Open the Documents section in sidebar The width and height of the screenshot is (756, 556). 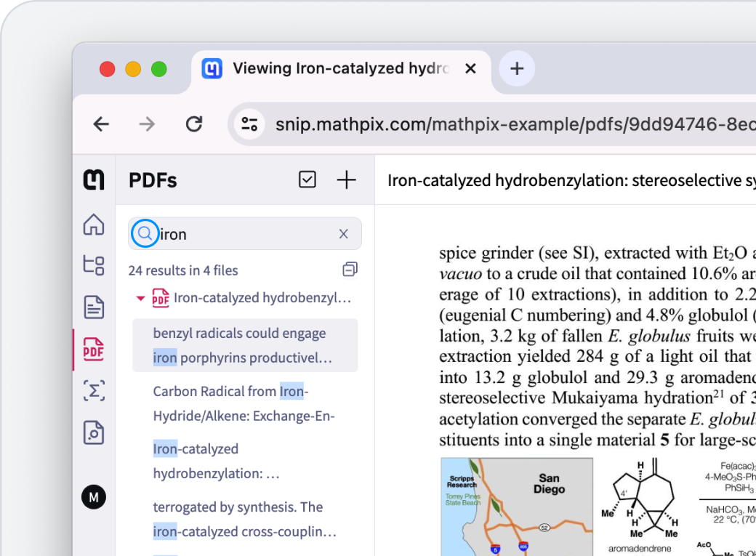pos(94,307)
